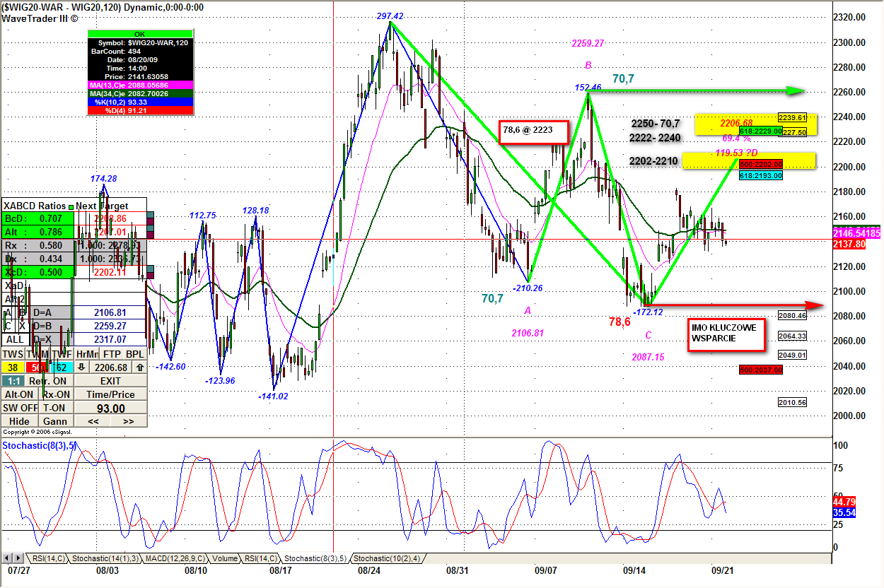The image size is (884, 588).
Task: Click the Gann button
Action: tap(55, 421)
